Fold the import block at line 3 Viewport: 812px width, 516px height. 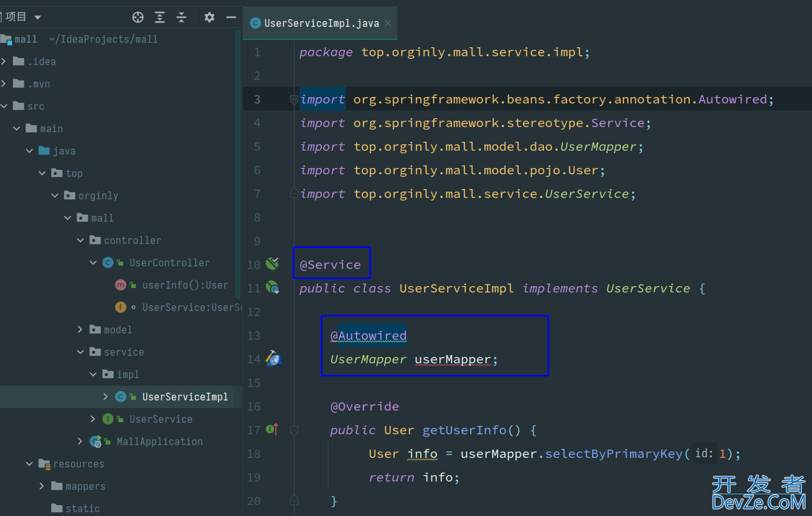pyautogui.click(x=294, y=100)
